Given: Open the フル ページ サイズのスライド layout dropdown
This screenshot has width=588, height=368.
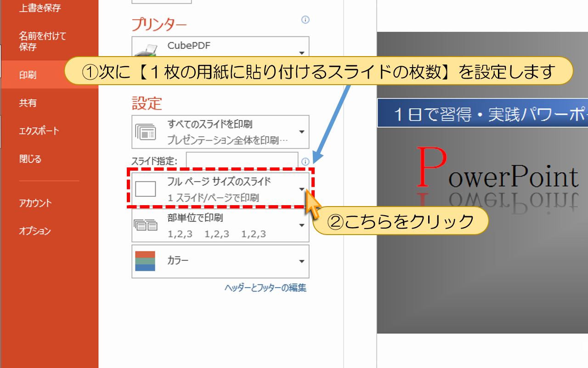Looking at the screenshot, I should click(220, 189).
